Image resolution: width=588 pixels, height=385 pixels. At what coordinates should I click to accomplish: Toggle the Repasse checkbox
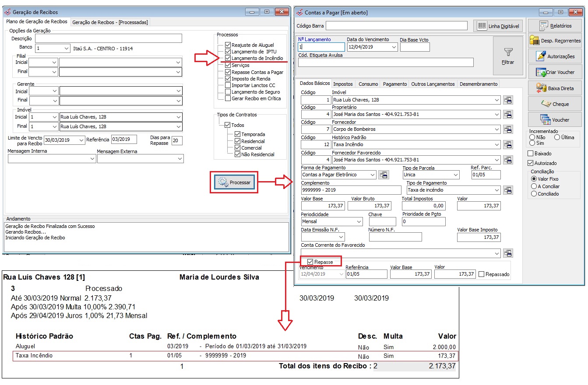coord(310,262)
